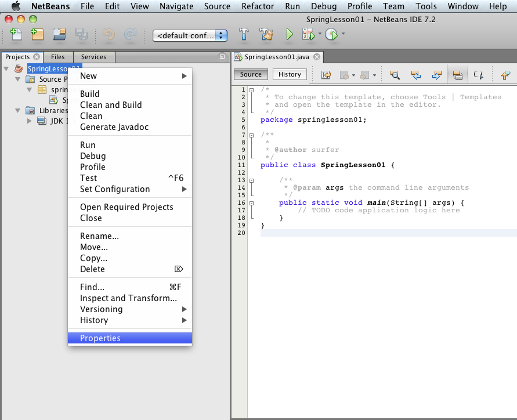Click the editor Forward navigation icon
The height and width of the screenshot is (420, 517).
(364, 75)
